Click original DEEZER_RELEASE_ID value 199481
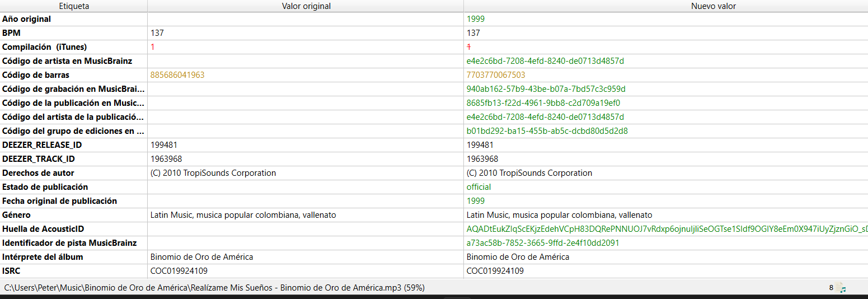This screenshot has width=868, height=299. click(163, 145)
